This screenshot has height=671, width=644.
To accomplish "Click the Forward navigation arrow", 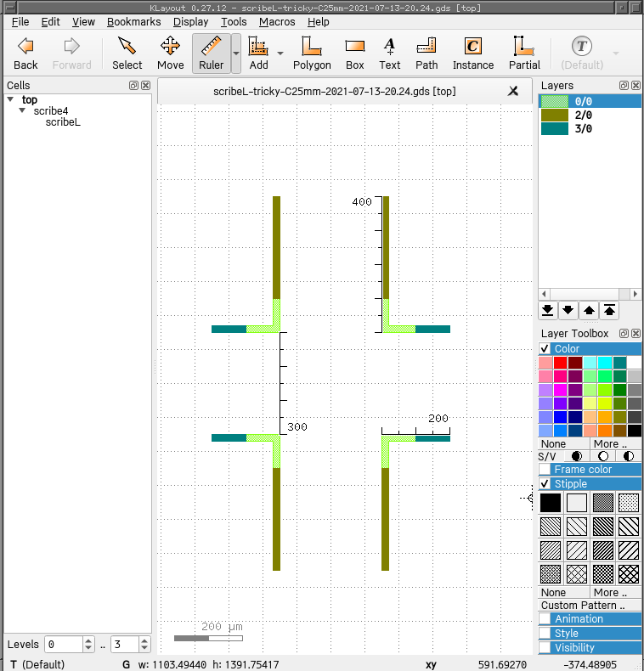I will point(71,54).
